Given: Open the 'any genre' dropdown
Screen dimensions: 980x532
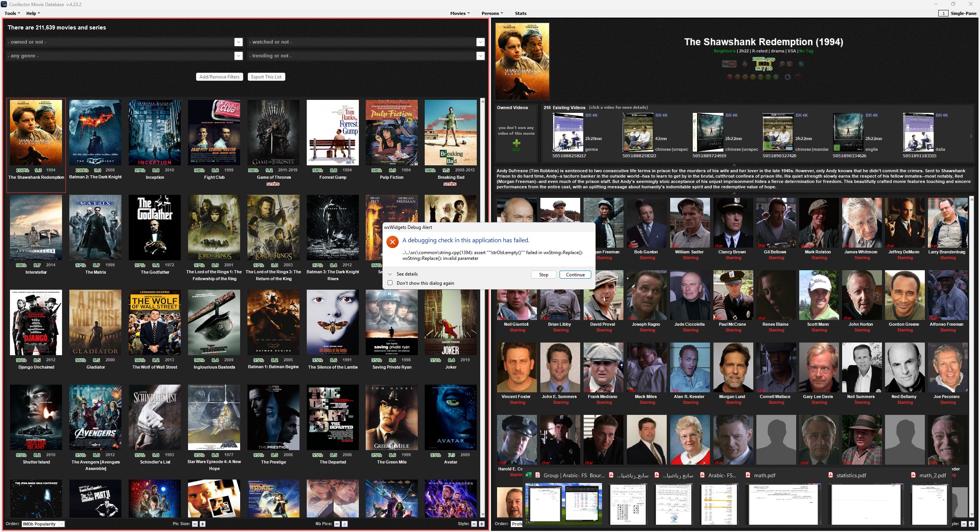Looking at the screenshot, I should [124, 56].
